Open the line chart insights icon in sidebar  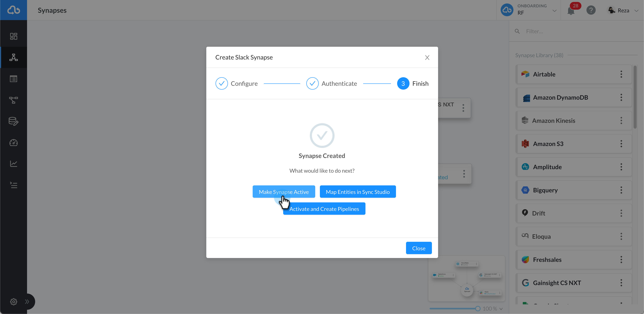14,164
